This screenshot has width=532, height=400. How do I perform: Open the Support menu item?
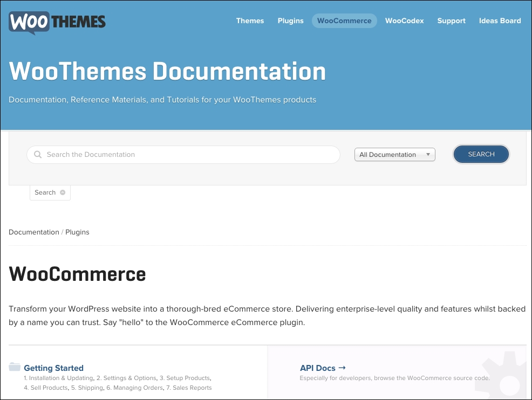451,20
